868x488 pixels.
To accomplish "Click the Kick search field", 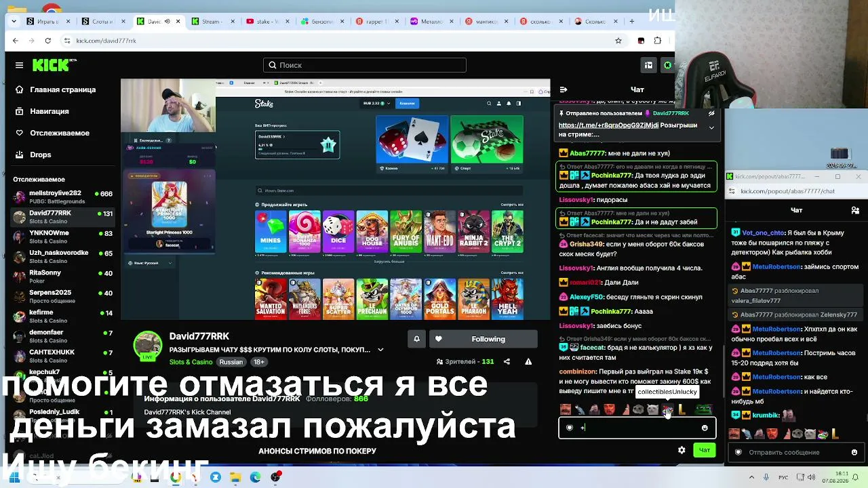I will coord(365,65).
